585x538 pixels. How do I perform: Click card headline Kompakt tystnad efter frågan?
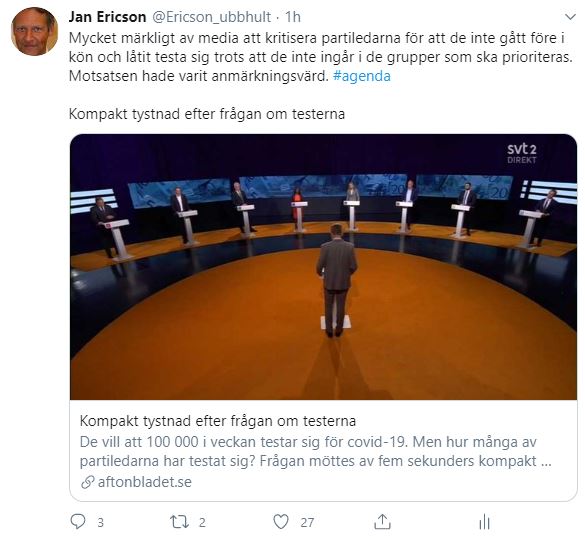pos(218,421)
